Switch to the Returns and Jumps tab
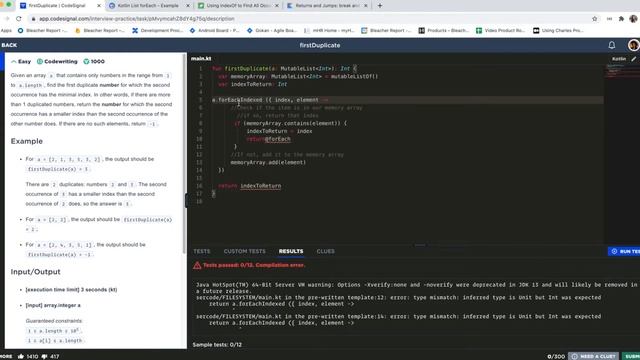Screen dimensions: 640x360 pyautogui.click(x=327, y=6)
